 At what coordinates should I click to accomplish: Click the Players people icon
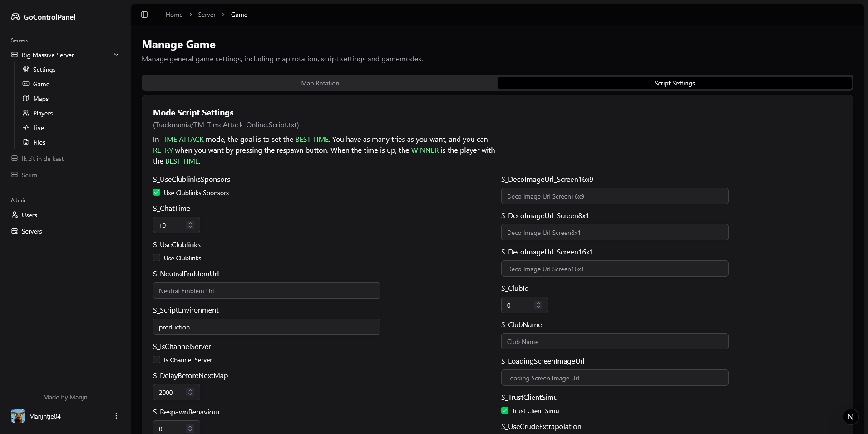coord(26,113)
